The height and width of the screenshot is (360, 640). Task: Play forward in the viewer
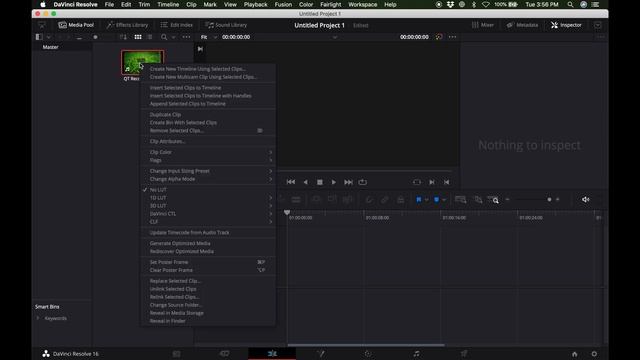(333, 182)
